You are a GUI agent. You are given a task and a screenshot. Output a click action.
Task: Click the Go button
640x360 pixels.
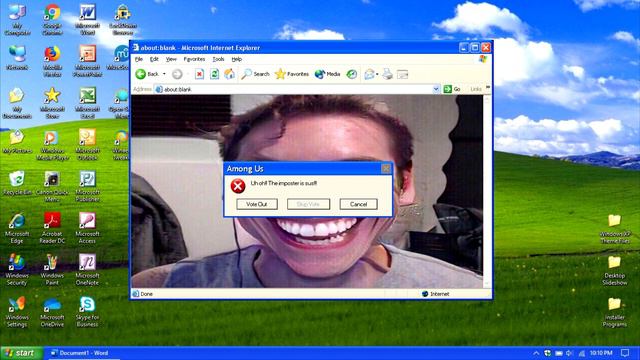[452, 89]
